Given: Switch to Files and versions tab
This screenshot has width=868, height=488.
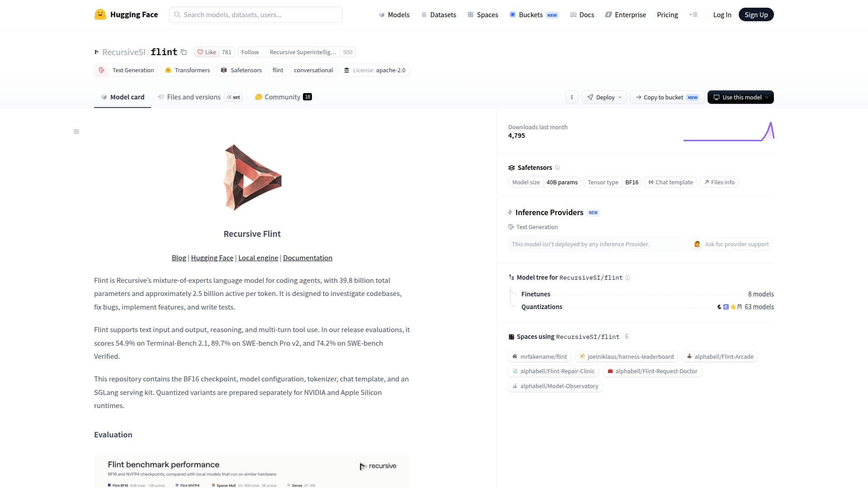Looking at the screenshot, I should coord(199,97).
